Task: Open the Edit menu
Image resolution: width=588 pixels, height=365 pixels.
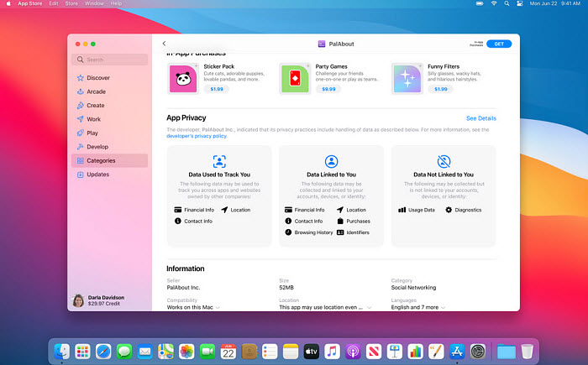Action: [54, 3]
